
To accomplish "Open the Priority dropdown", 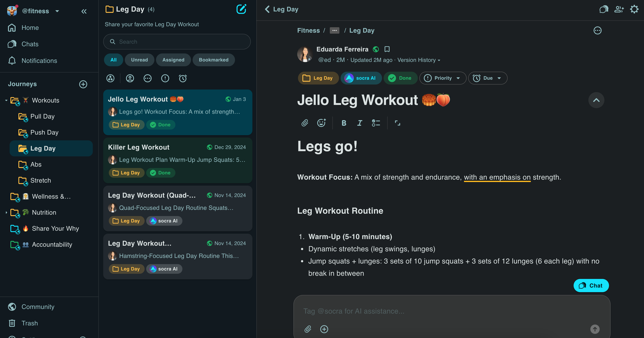I will 443,78.
